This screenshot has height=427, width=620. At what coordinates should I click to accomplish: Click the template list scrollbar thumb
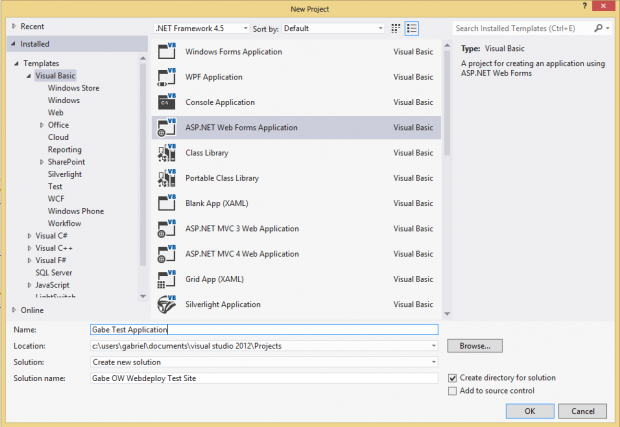447,103
